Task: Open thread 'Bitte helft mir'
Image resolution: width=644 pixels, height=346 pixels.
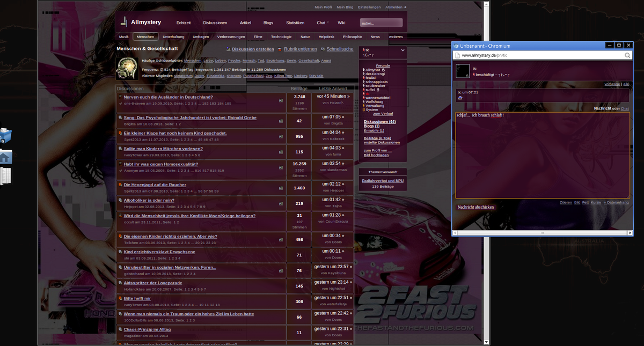Action: [x=137, y=298]
